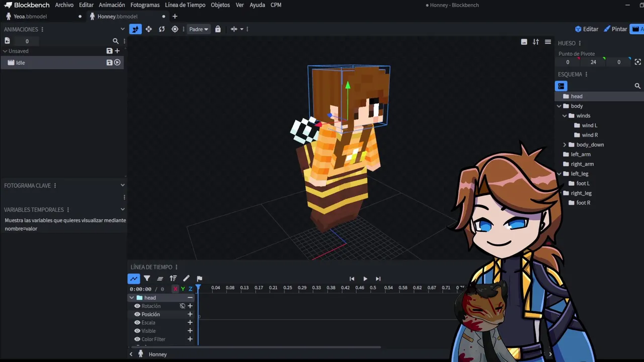The height and width of the screenshot is (362, 644).
Task: Toggle the lock icon next to Padre
Action: [x=218, y=29]
